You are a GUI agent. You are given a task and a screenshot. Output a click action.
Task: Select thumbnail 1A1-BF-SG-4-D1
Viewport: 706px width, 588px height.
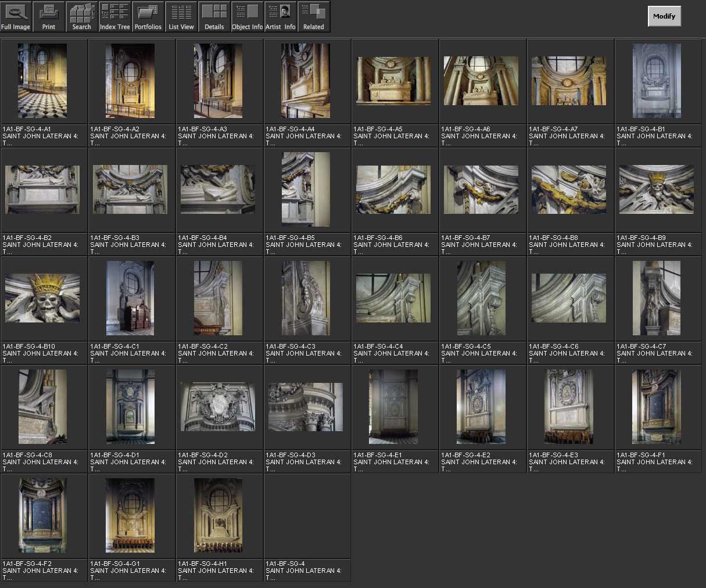130,407
